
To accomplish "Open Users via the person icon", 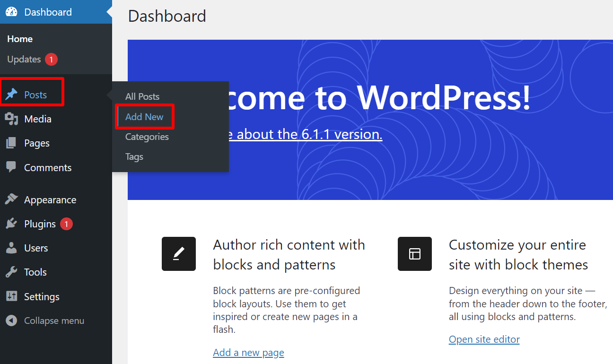I will pyautogui.click(x=12, y=248).
